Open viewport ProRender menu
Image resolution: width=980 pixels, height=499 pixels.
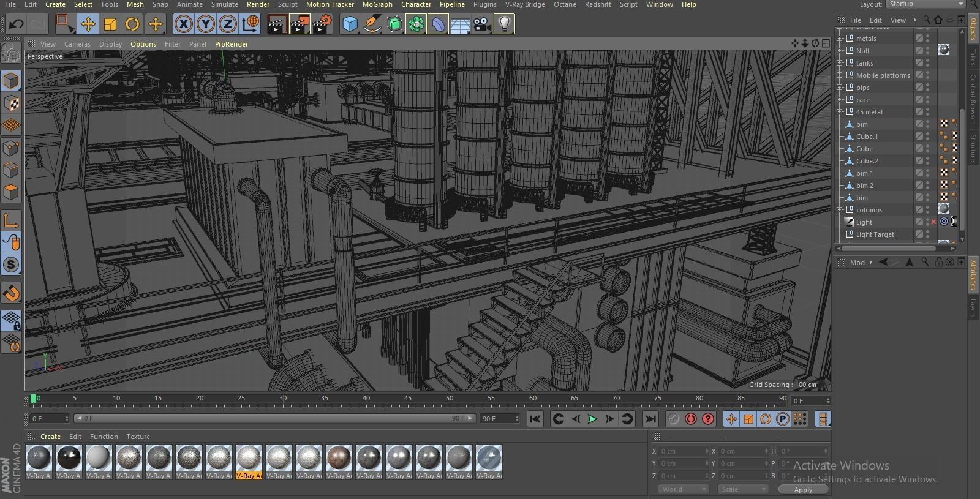tap(232, 44)
